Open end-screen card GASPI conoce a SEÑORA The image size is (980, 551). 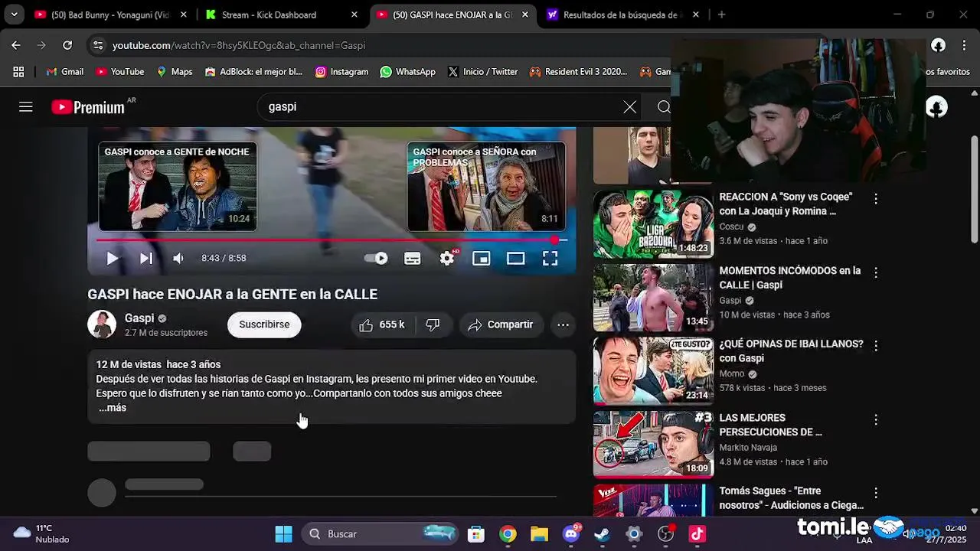[486, 186]
